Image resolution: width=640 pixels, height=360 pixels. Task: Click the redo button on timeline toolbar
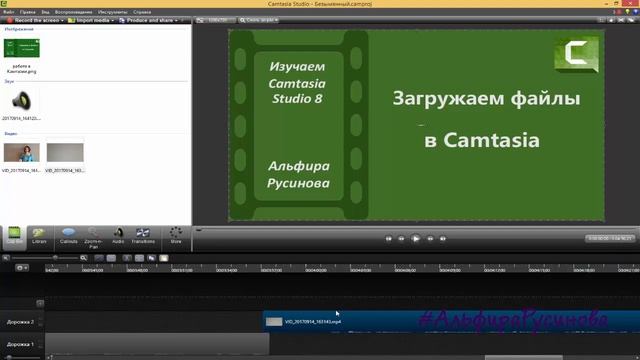coord(111,258)
